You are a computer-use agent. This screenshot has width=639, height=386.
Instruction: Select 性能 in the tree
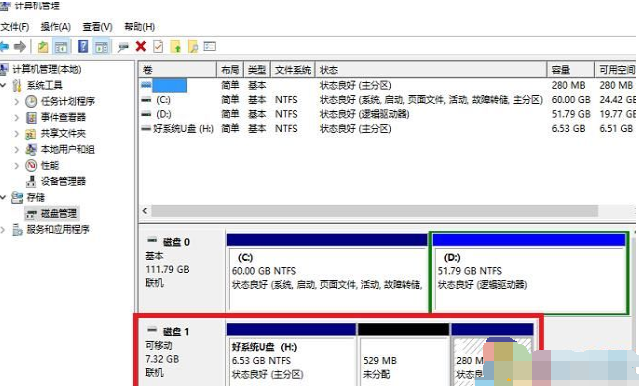tap(50, 165)
